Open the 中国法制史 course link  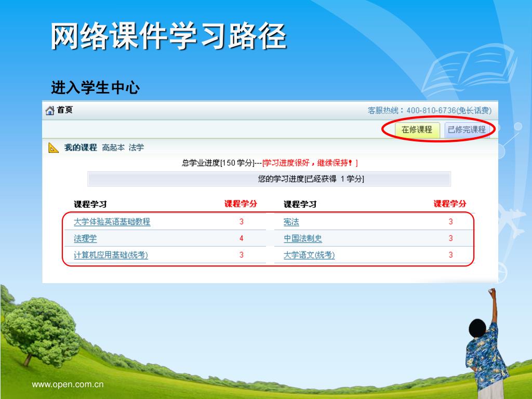(x=303, y=238)
